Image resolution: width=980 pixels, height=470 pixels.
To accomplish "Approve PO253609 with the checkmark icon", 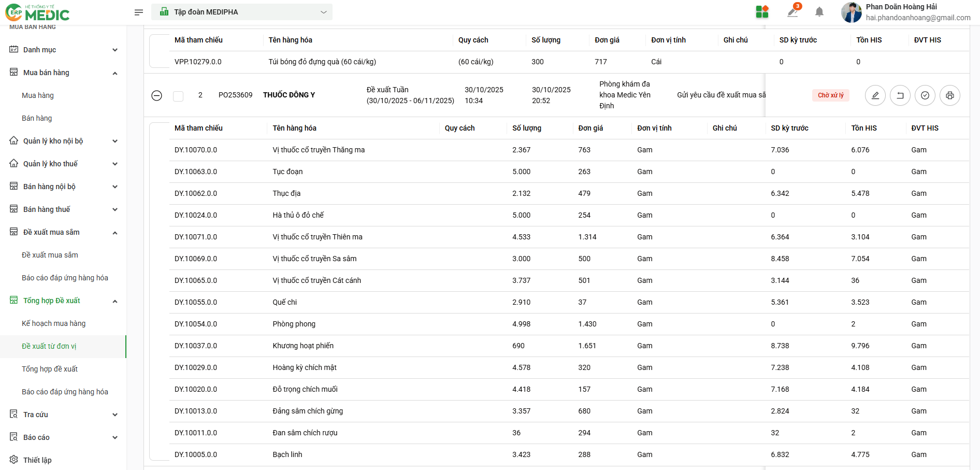I will pos(925,95).
